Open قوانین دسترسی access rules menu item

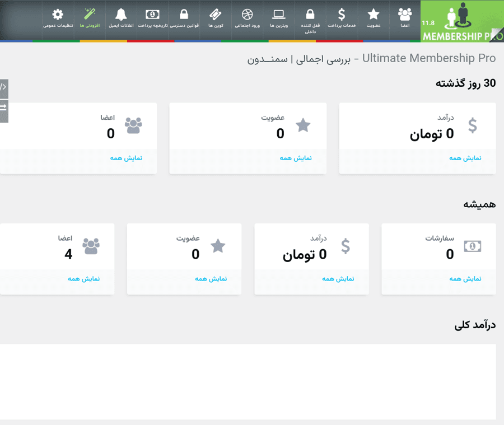(184, 18)
